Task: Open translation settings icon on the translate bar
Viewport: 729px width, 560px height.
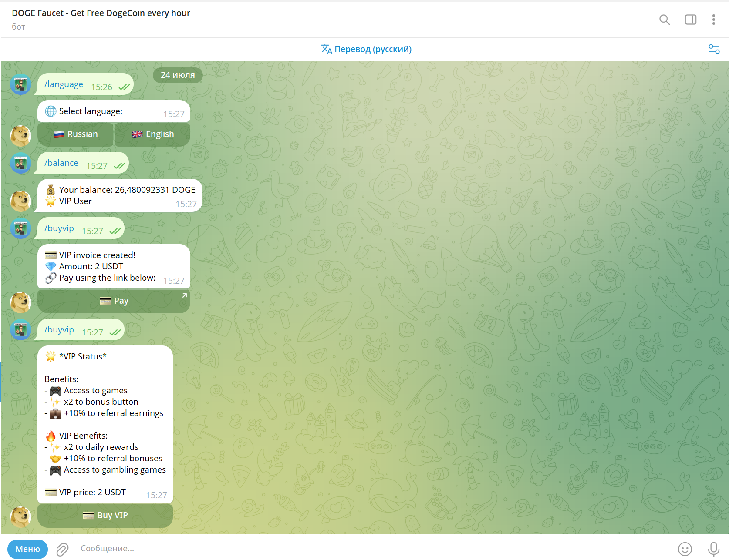Action: point(714,49)
